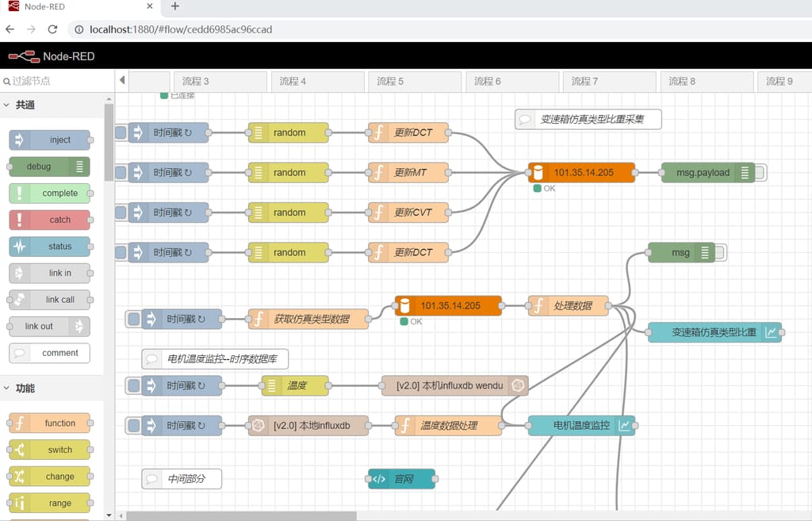The width and height of the screenshot is (812, 521).
Task: Select the function node in palette
Action: pos(50,423)
